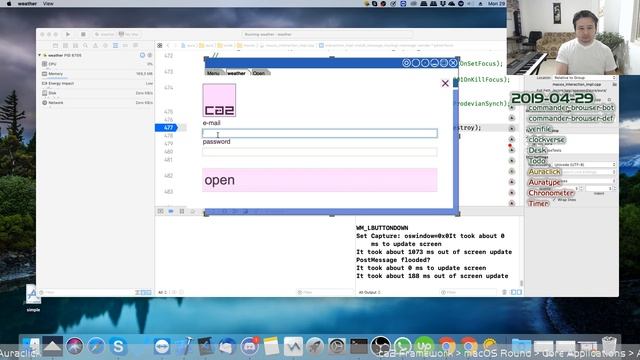
Task: Launch Siri from the Dock
Action: pyautogui.click(x=74, y=346)
